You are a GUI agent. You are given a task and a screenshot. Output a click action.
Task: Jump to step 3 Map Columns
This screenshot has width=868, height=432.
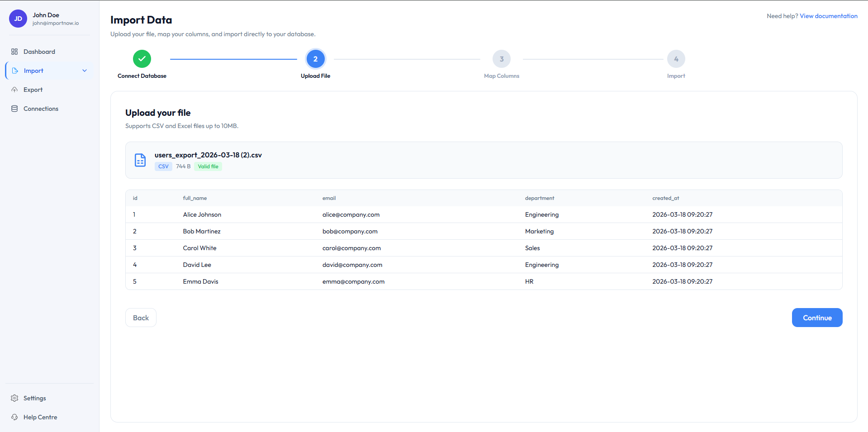coord(501,59)
